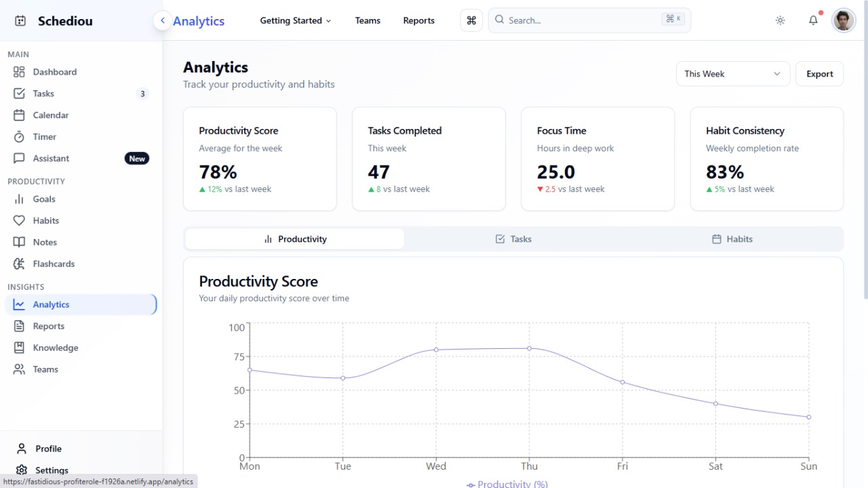The image size is (868, 488).
Task: Select Analytics in the sidebar
Action: [81, 305]
